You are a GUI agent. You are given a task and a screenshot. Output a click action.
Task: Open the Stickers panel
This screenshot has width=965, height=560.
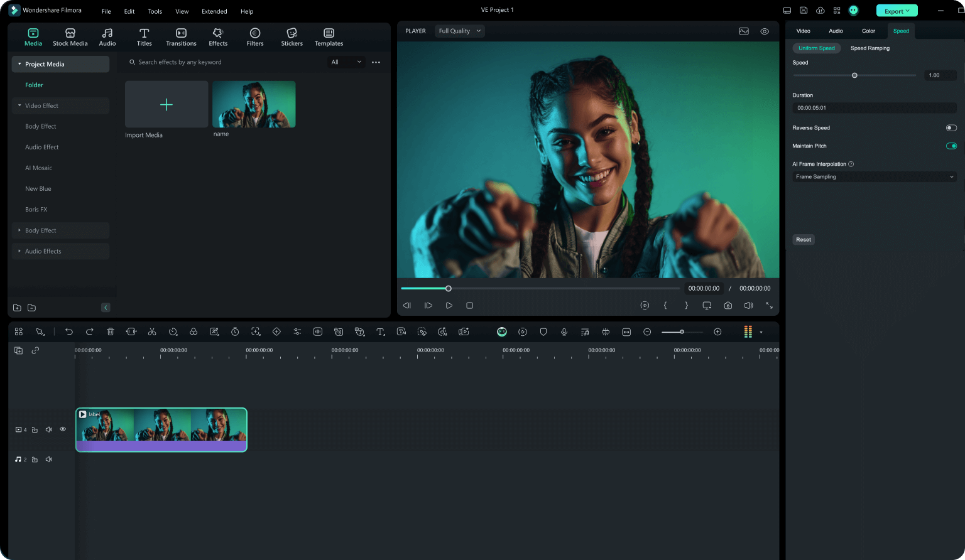(x=292, y=37)
